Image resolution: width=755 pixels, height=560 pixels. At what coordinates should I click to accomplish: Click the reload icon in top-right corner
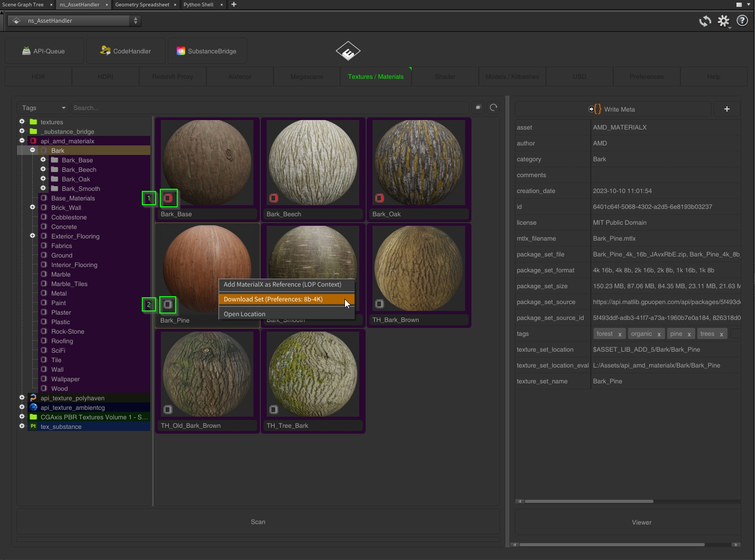(705, 21)
